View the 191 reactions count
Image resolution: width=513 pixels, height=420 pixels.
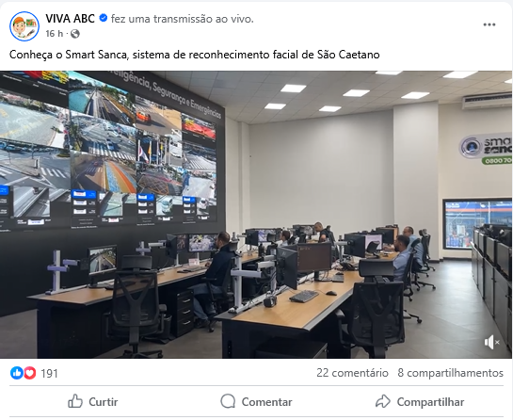[49, 373]
